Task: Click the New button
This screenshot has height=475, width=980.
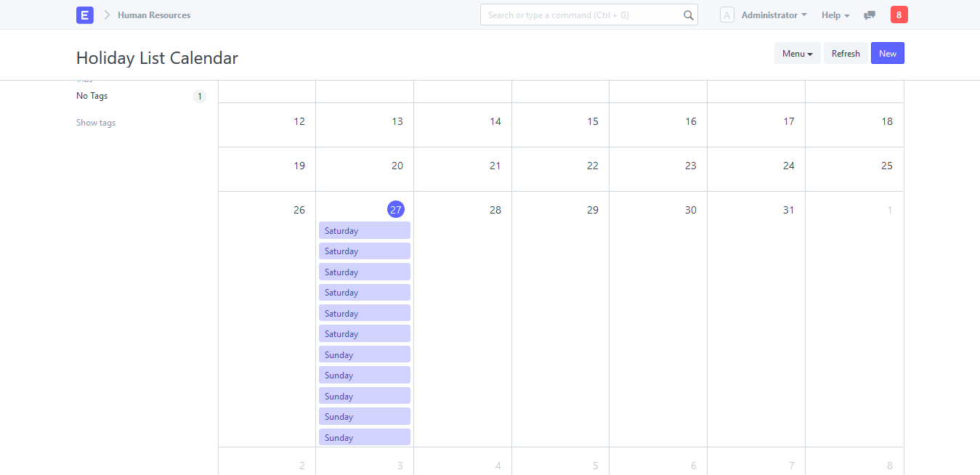Action: (887, 53)
